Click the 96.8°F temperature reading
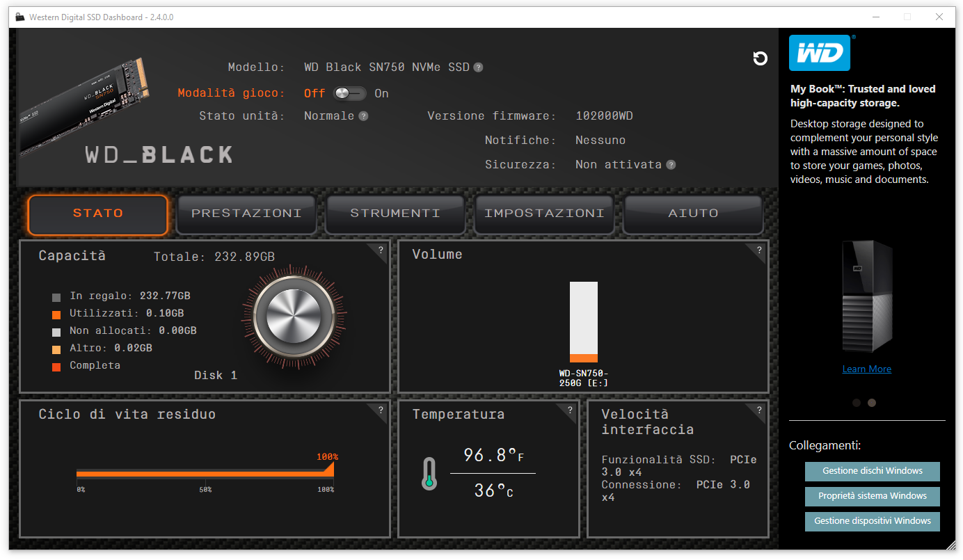 [493, 456]
